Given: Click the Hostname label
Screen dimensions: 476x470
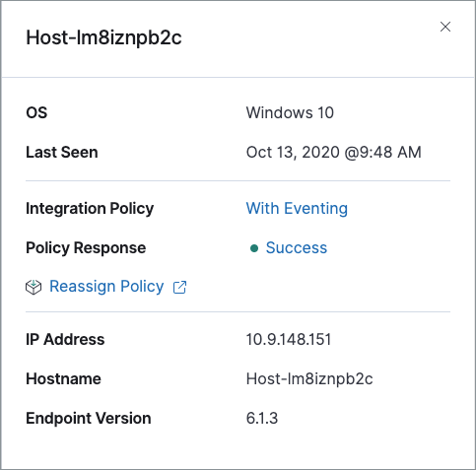Looking at the screenshot, I should pos(63,378).
